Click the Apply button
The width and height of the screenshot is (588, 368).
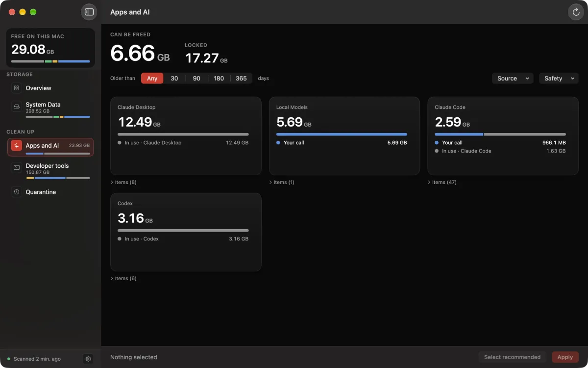pos(565,357)
